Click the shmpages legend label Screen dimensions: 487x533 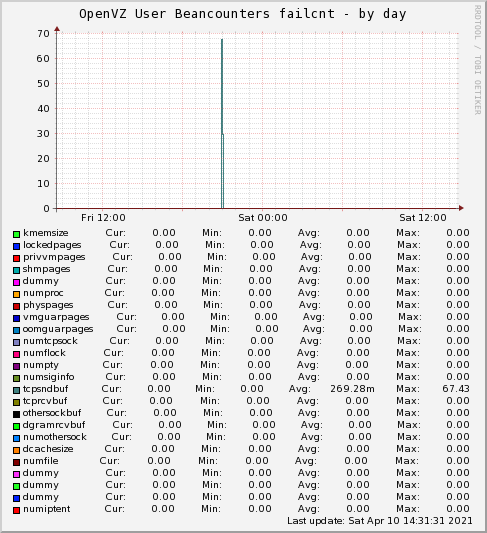[47, 269]
